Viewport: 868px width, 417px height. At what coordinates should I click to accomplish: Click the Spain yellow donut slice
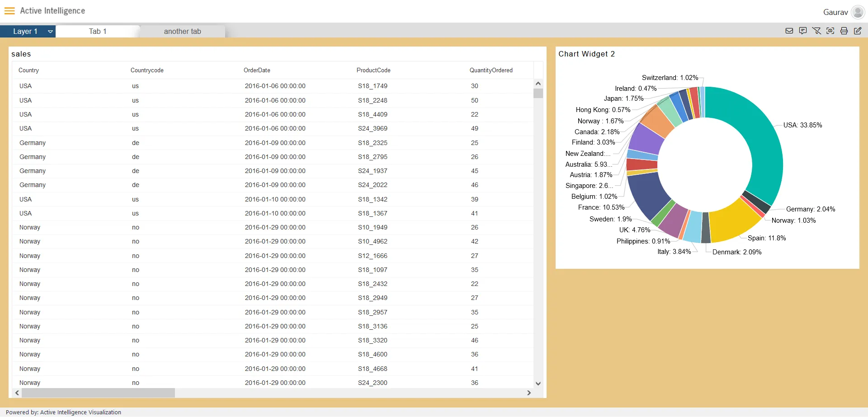pos(732,221)
